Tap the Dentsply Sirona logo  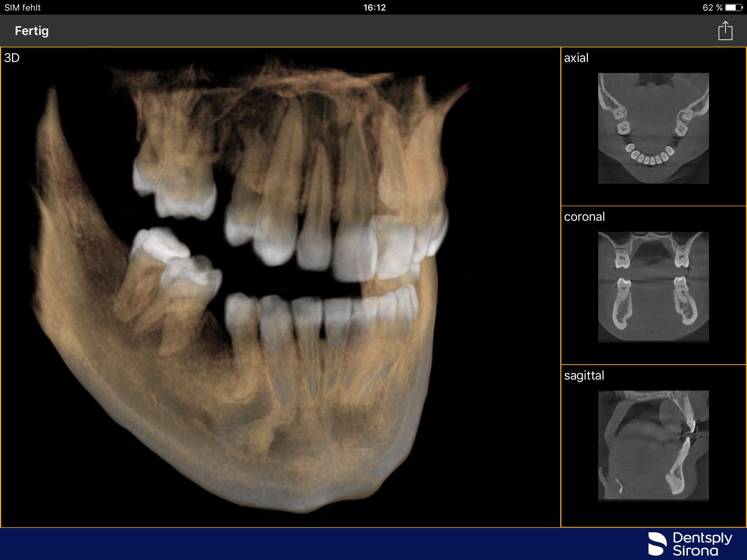coord(690,544)
